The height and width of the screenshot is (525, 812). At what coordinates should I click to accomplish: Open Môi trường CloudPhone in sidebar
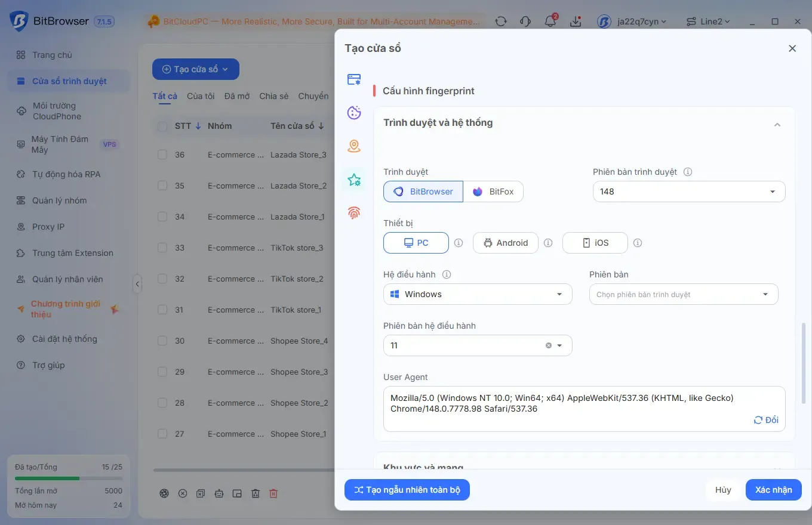[68, 111]
